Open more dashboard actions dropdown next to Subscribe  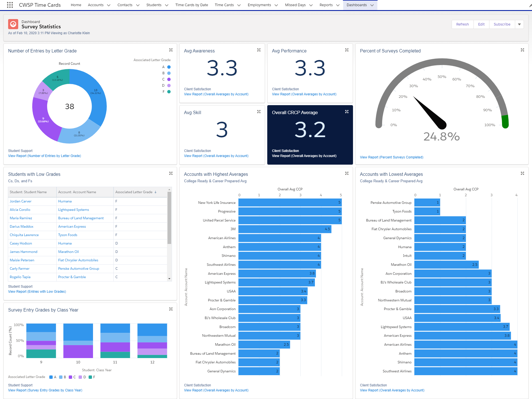[x=519, y=24]
